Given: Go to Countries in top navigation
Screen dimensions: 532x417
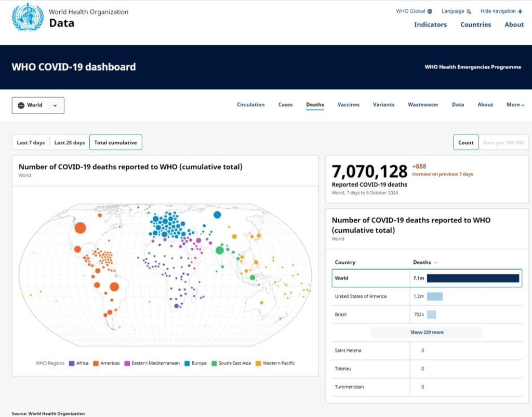Looking at the screenshot, I should (476, 24).
